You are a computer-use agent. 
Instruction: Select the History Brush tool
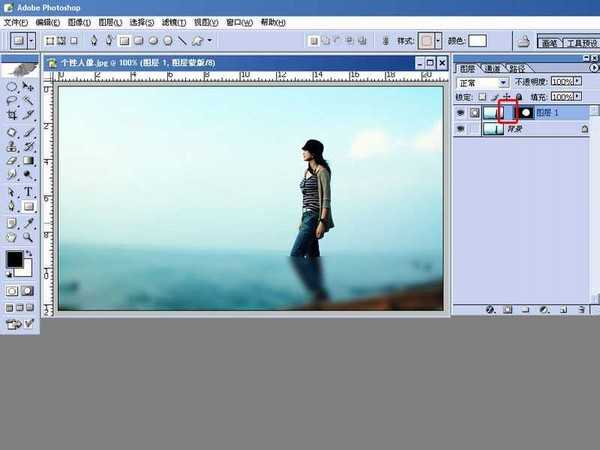tap(28, 146)
